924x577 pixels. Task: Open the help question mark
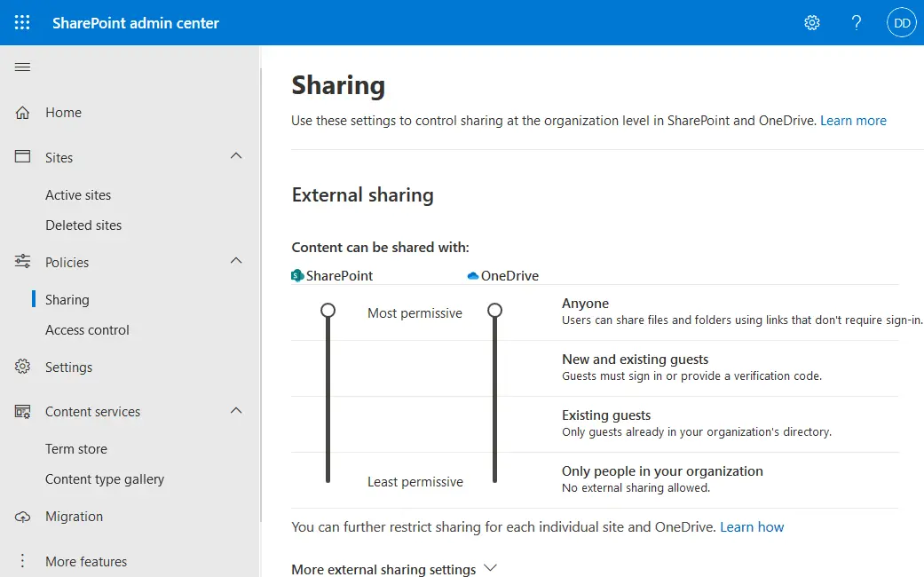857,22
